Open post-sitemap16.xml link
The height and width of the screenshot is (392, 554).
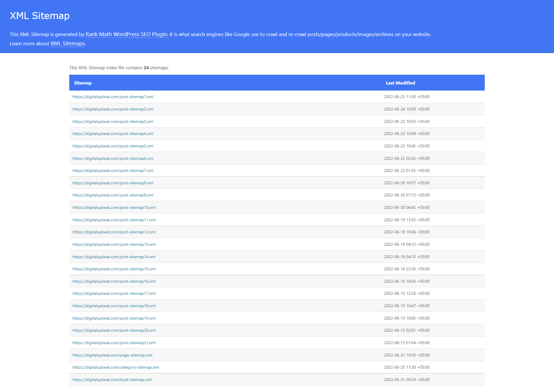(114, 281)
